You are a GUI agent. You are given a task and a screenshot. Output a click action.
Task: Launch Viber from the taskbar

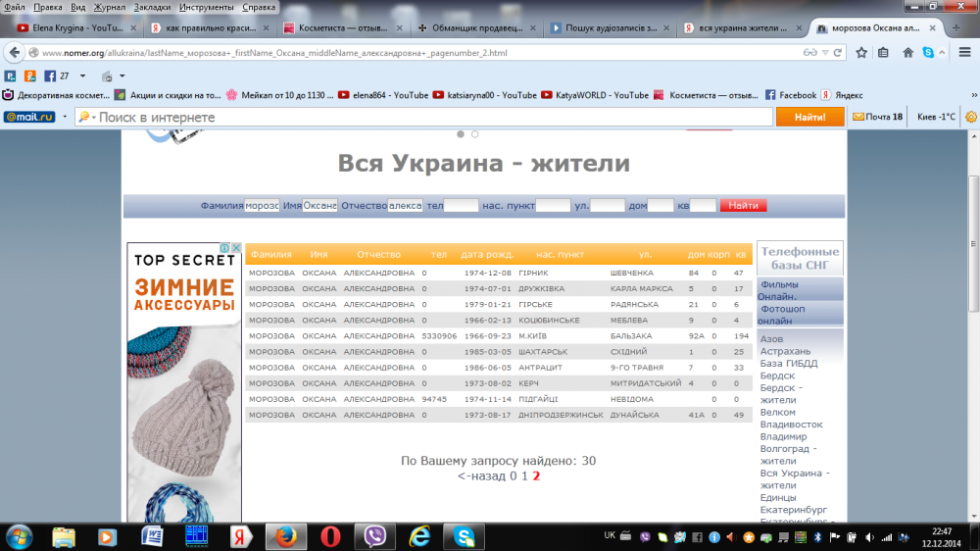pyautogui.click(x=374, y=536)
